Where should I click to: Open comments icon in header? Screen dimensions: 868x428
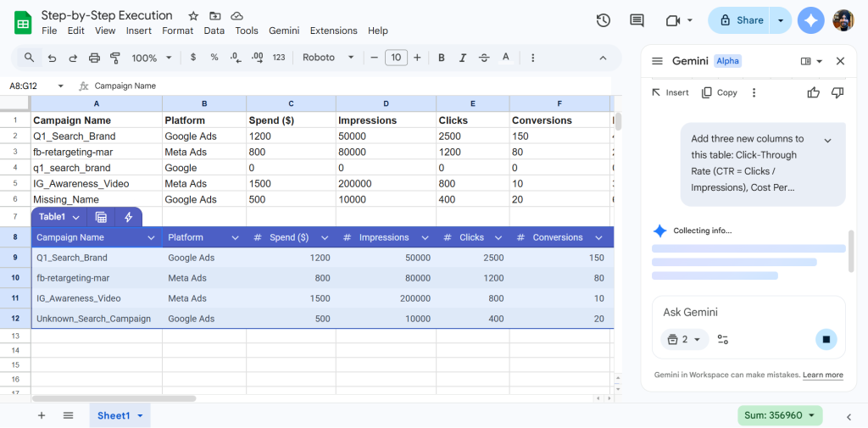point(637,20)
